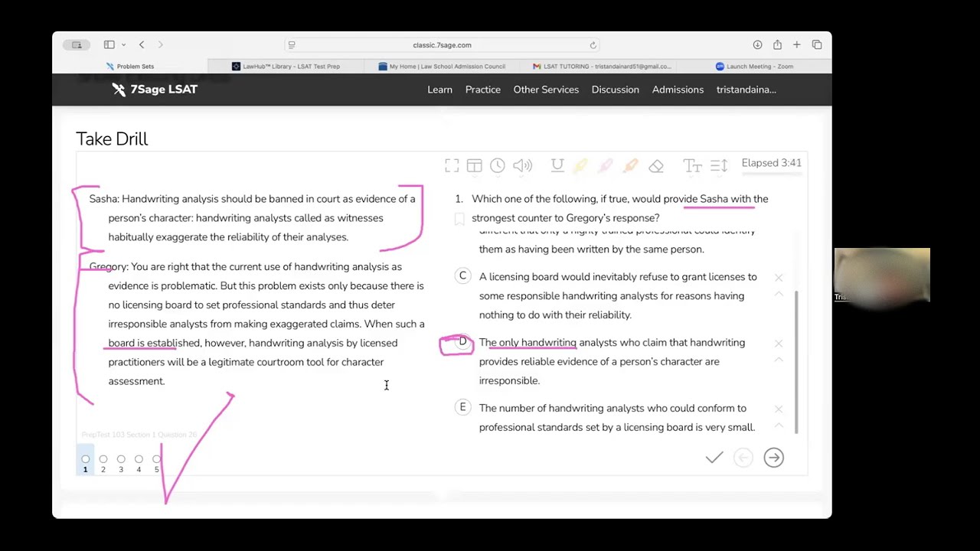Flag question 1 with the bookmark icon
The height and width of the screenshot is (551, 980).
(459, 220)
